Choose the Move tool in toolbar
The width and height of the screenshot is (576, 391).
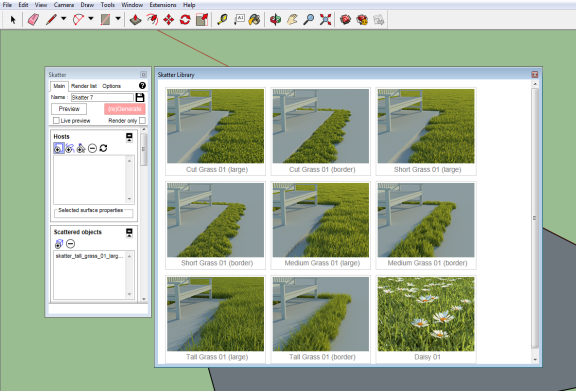(168, 19)
